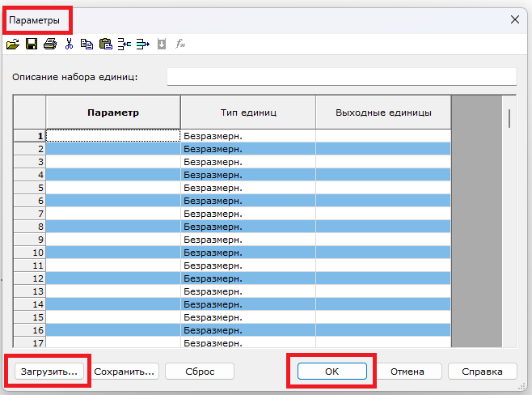The height and width of the screenshot is (395, 532).
Task: Click the Cut scissors icon
Action: pos(69,45)
